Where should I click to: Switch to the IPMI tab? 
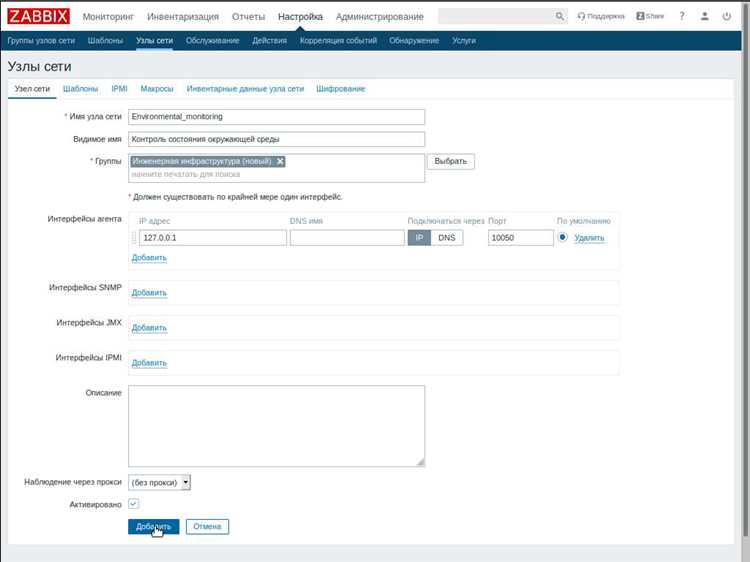[x=119, y=89]
